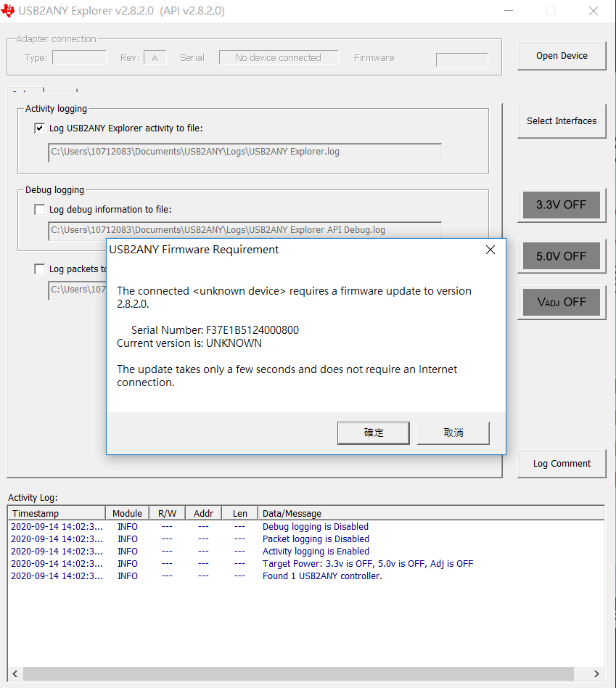Click the R/W column header
The height and width of the screenshot is (688, 616).
[x=167, y=513]
